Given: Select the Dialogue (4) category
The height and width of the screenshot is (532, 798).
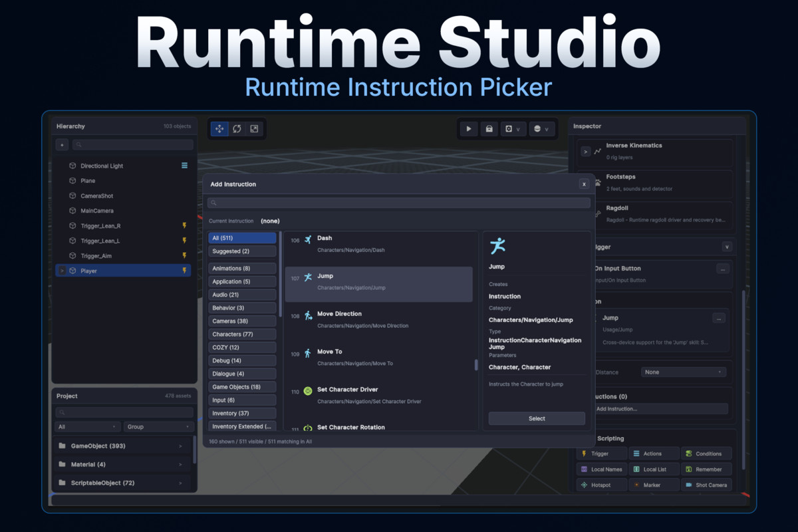Looking at the screenshot, I should coord(242,374).
